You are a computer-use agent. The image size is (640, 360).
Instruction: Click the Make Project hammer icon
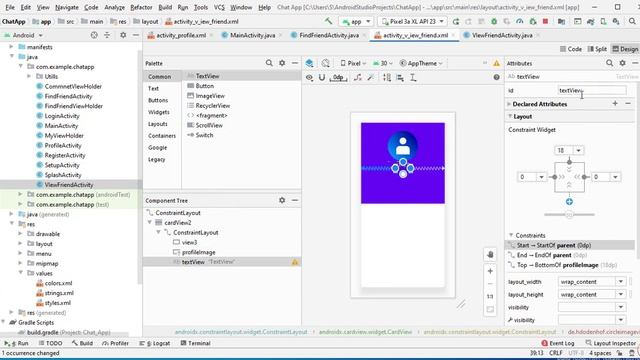(329, 21)
